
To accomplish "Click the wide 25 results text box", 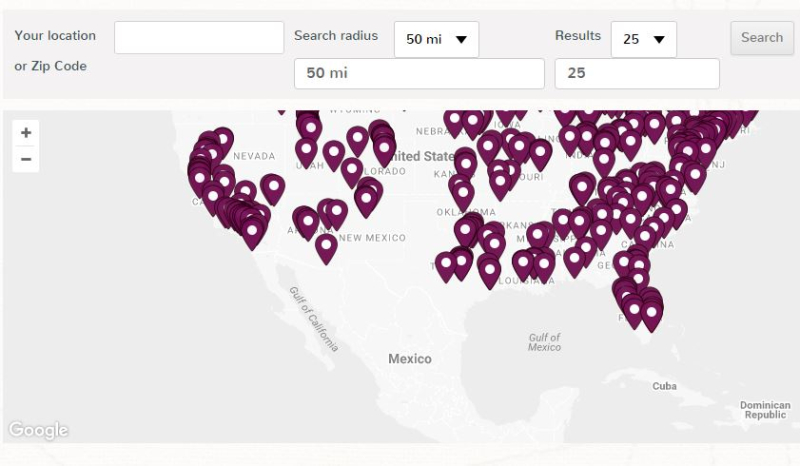I will 637,73.
